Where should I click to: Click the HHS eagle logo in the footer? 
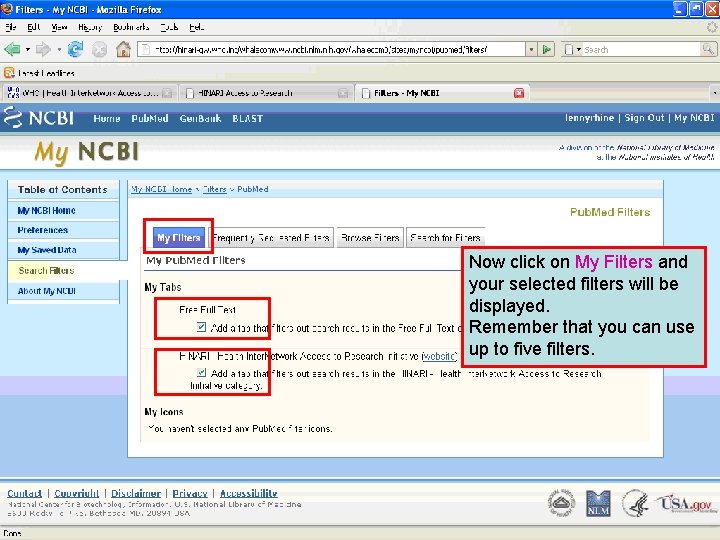636,503
